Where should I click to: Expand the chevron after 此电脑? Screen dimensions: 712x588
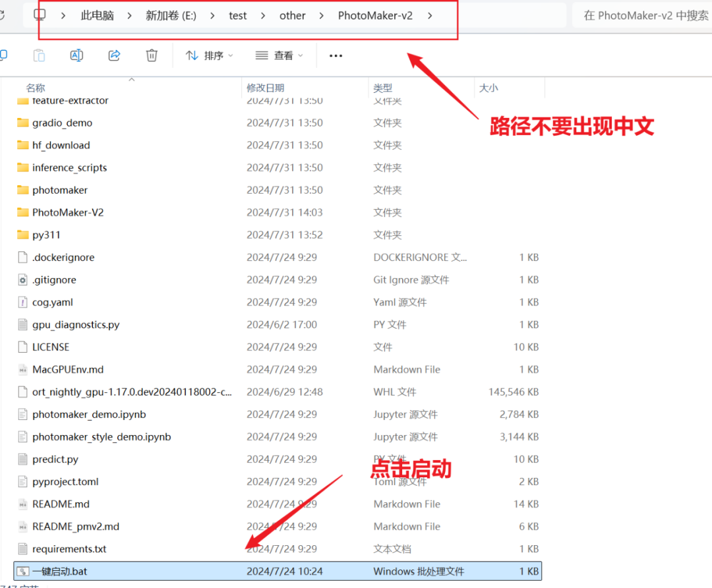click(129, 16)
